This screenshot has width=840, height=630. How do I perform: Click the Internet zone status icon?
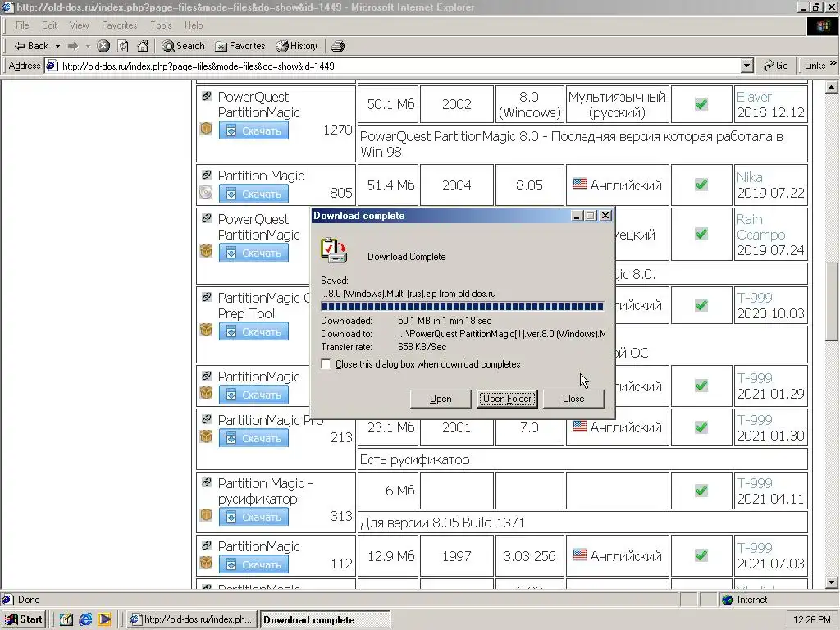pyautogui.click(x=727, y=600)
